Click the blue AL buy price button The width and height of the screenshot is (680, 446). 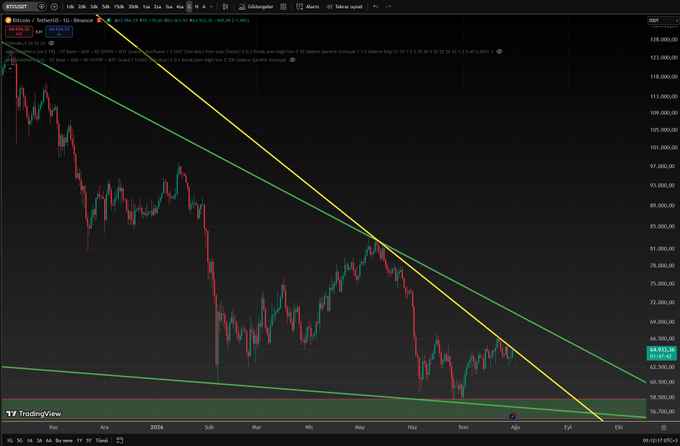coord(59,31)
